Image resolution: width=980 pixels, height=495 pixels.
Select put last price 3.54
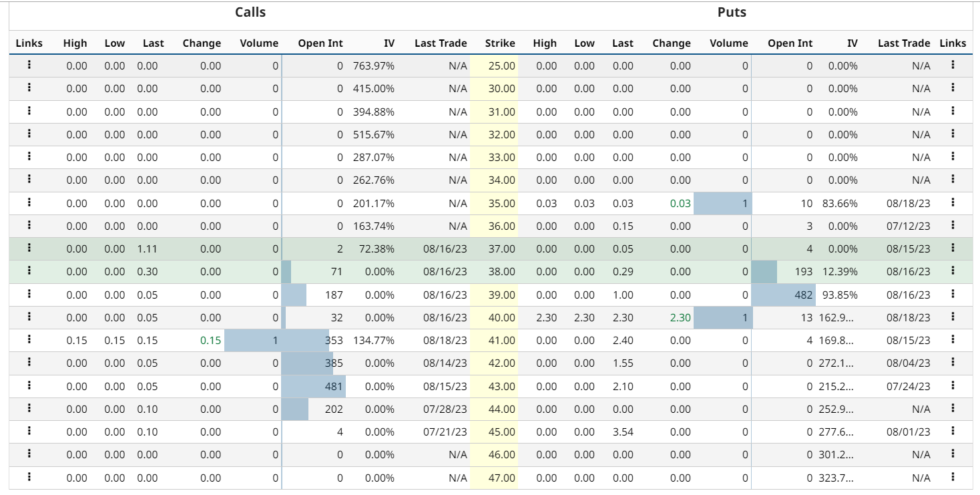click(623, 432)
